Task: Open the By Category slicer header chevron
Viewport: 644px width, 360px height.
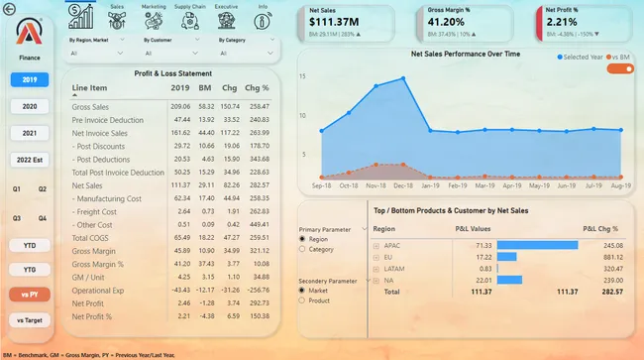Action: point(271,40)
